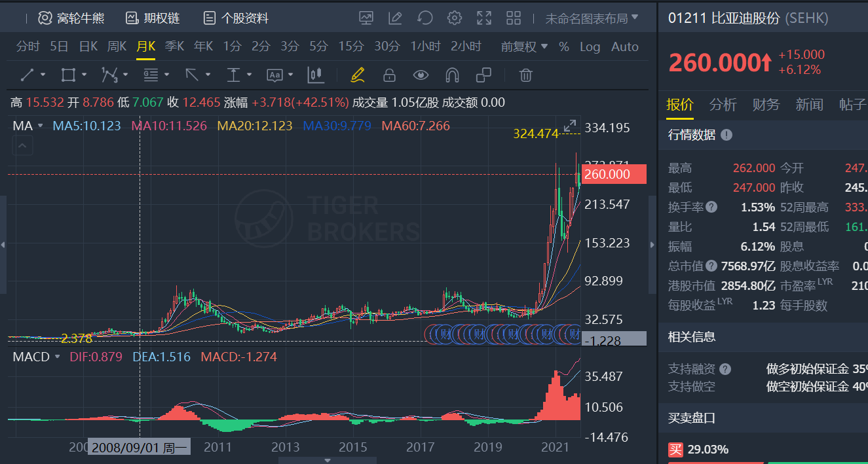This screenshot has width=868, height=464.
Task: Expand the 未命名图表布局 layout dropdown
Action: coord(592,18)
